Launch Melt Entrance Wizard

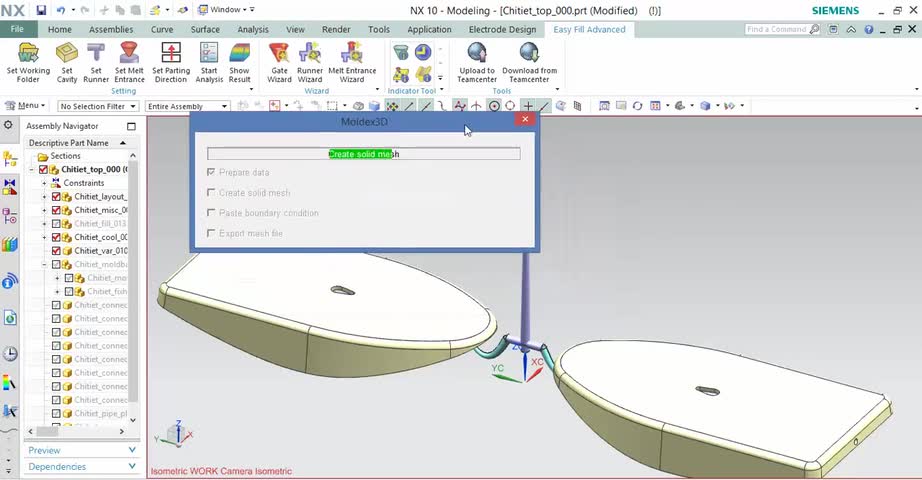click(x=352, y=63)
